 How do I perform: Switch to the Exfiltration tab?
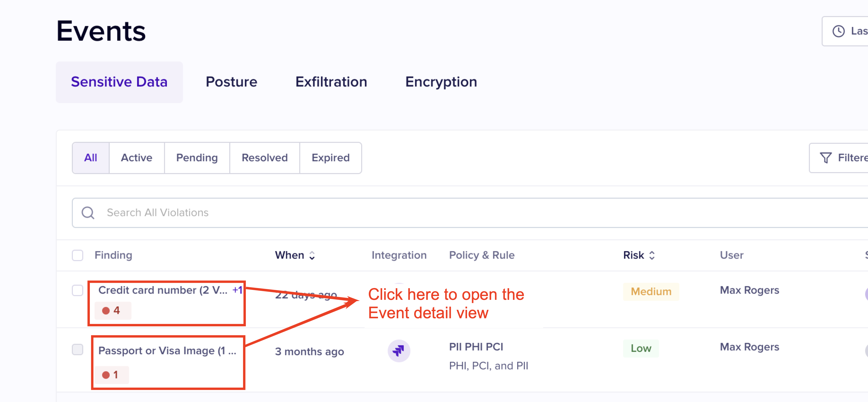pyautogui.click(x=331, y=82)
